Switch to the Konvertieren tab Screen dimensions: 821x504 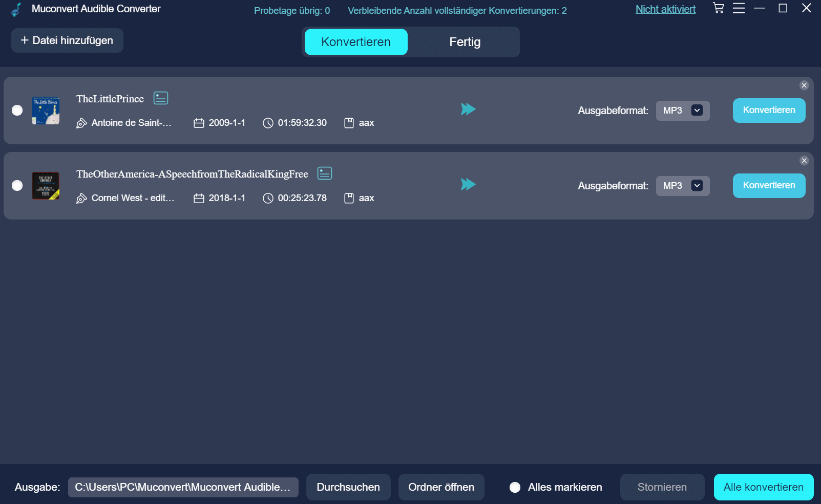tap(356, 42)
